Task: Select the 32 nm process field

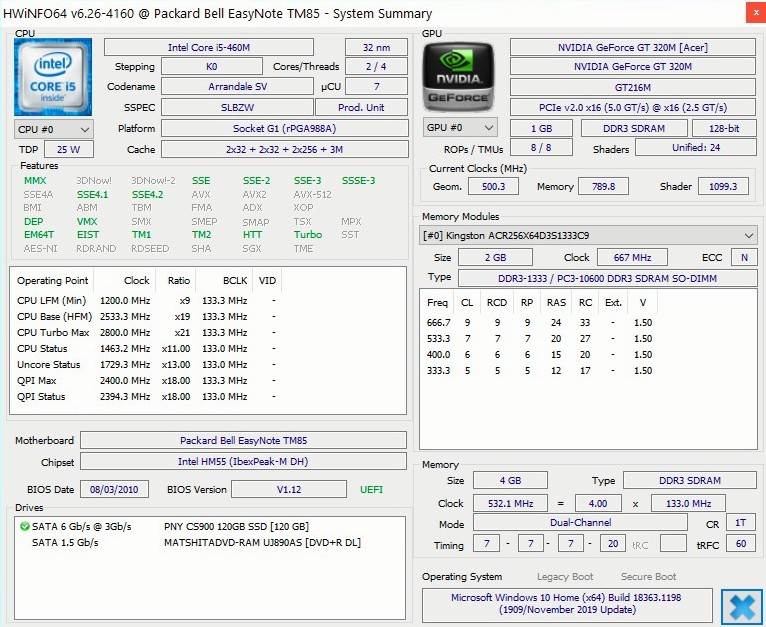Action: point(376,47)
